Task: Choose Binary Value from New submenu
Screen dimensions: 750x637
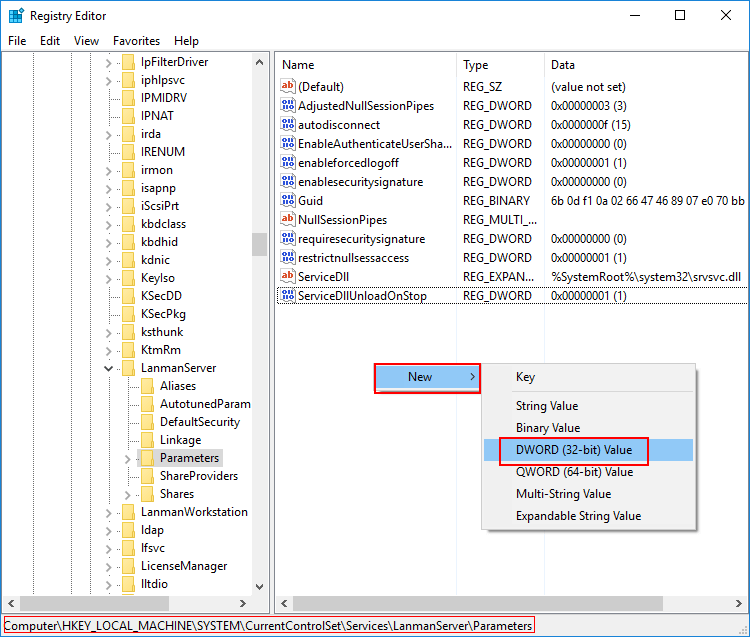Action: [x=588, y=428]
